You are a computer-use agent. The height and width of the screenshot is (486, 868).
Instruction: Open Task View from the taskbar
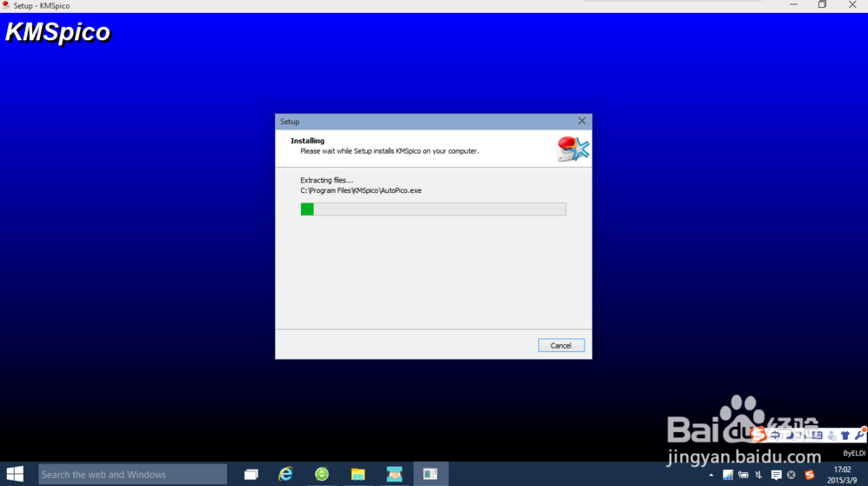click(251, 475)
